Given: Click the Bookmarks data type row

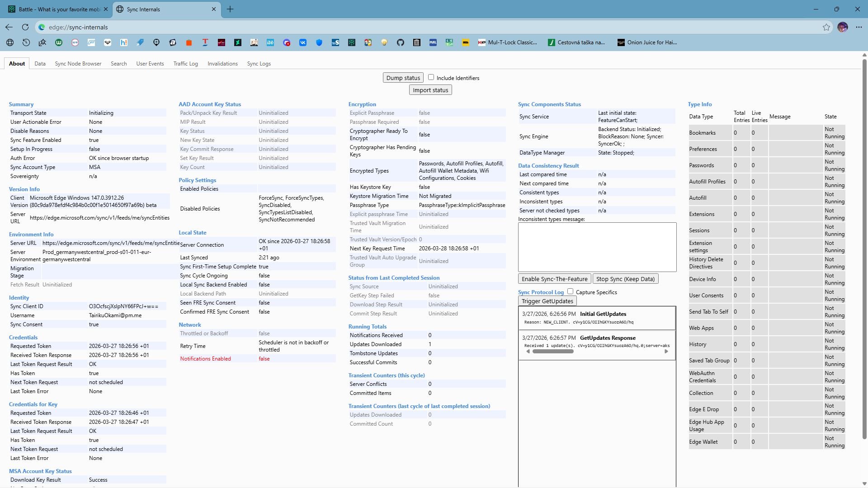Looking at the screenshot, I should pyautogui.click(x=767, y=133).
